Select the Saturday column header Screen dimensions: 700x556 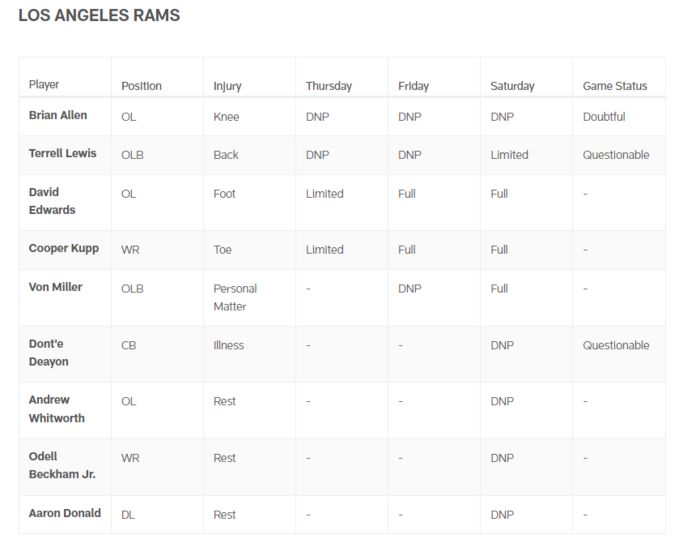[x=512, y=86]
